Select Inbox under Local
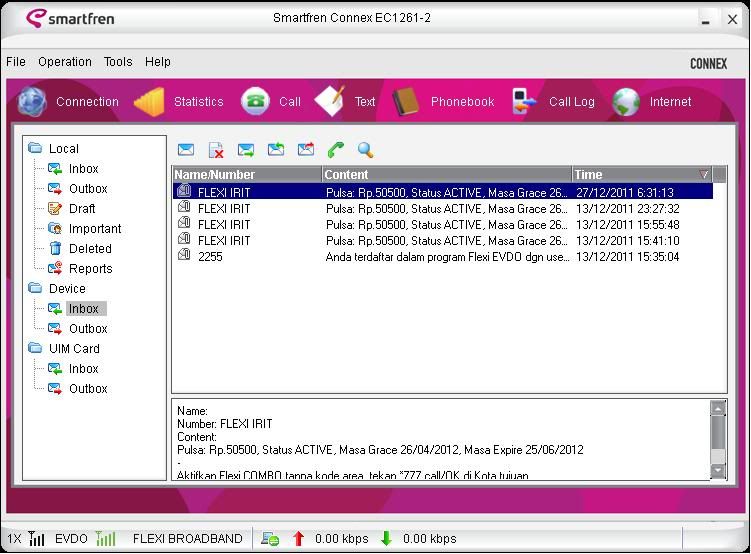 [83, 169]
